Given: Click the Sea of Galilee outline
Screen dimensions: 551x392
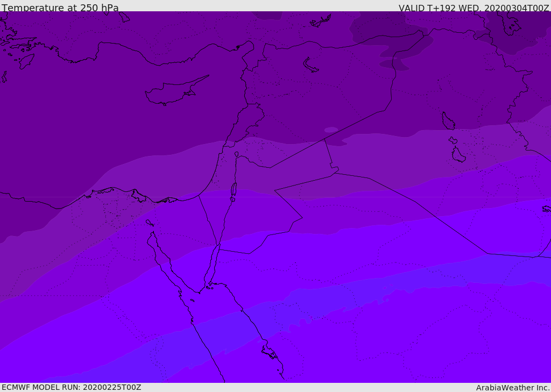Looking at the screenshot, I should [236, 154].
